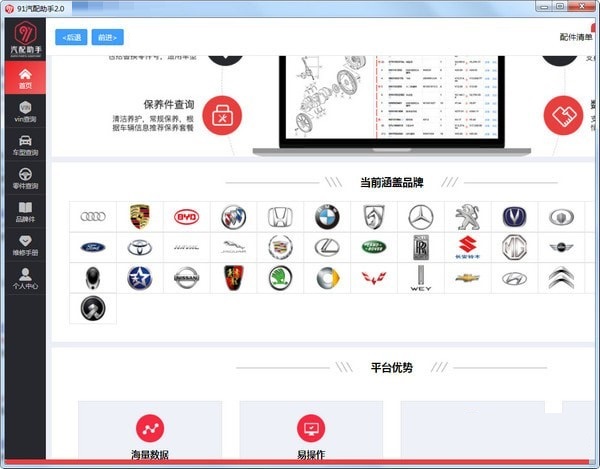This screenshot has width=600, height=469.
Task: Select the Ford brand logo
Action: (x=93, y=248)
